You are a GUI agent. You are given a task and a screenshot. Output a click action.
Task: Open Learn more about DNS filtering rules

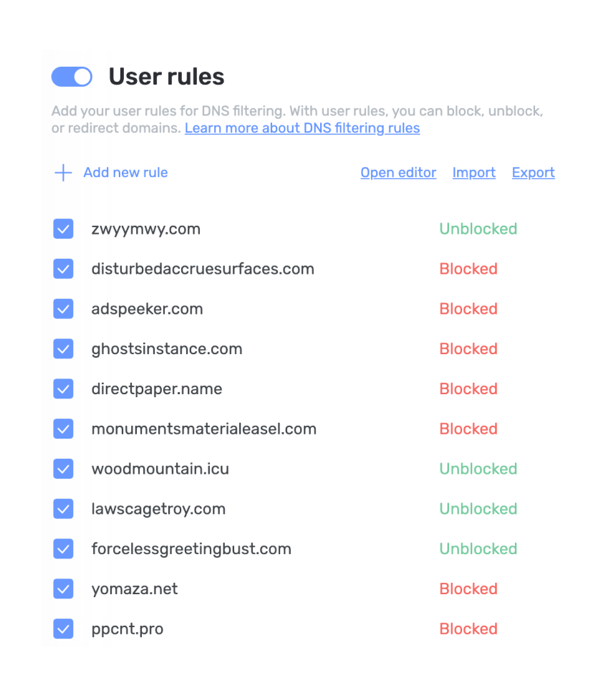pyautogui.click(x=302, y=128)
